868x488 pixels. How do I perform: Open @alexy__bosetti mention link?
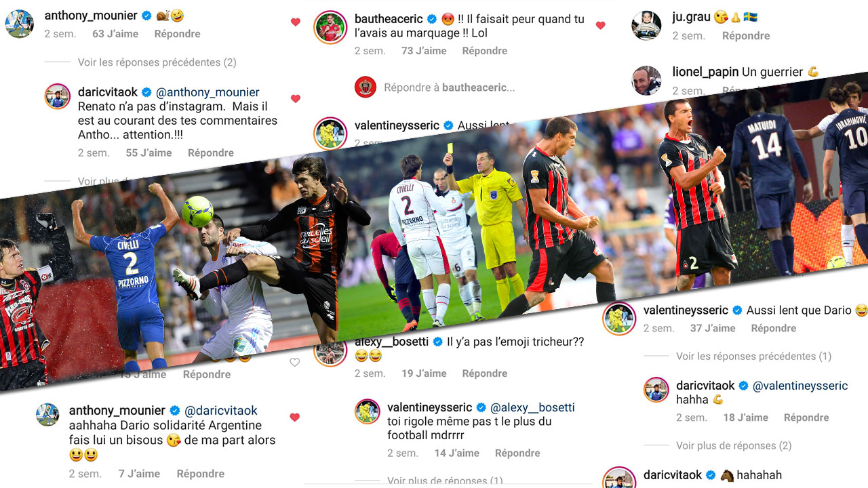[532, 407]
